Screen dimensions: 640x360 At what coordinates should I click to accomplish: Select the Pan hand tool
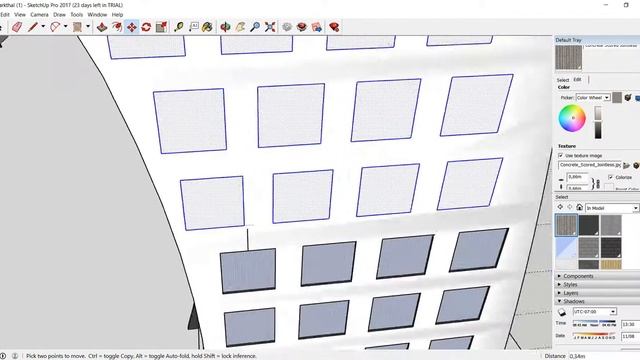pos(240,27)
